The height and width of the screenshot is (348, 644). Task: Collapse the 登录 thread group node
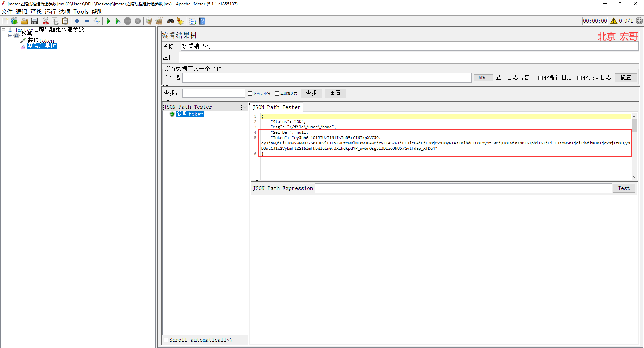click(x=10, y=35)
